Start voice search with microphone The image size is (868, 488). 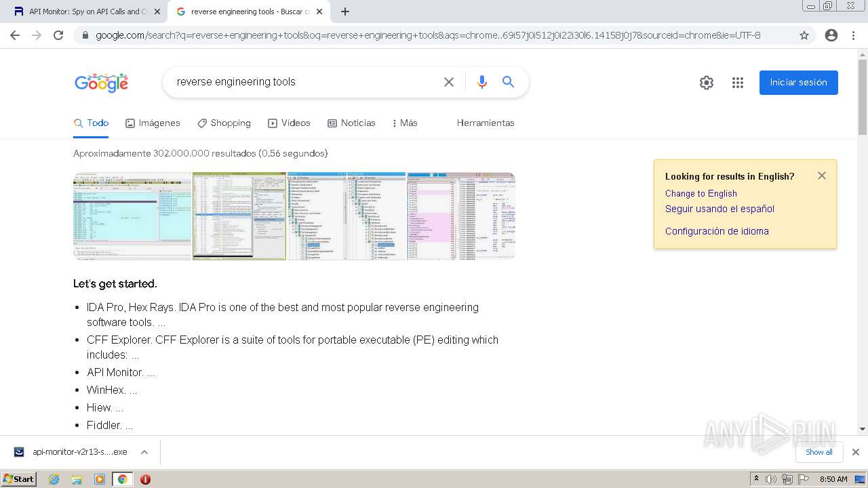click(x=482, y=82)
